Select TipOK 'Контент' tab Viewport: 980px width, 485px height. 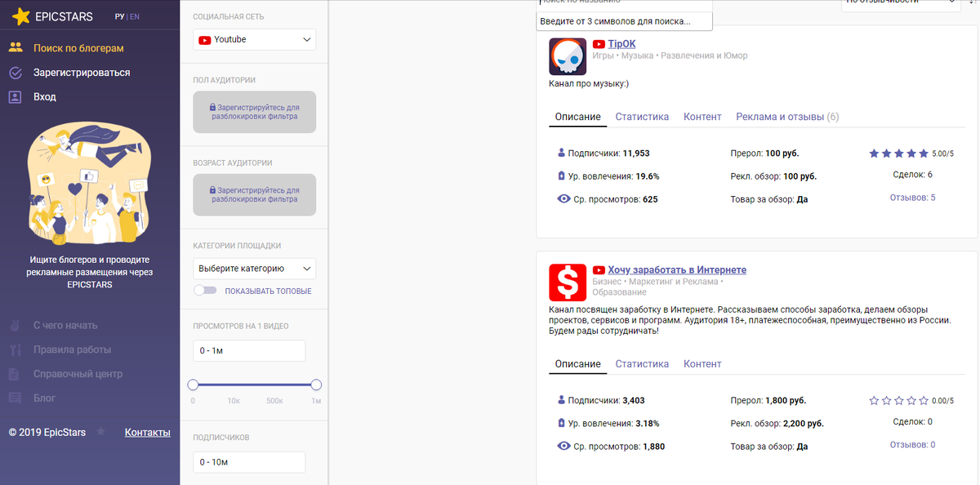[702, 117]
